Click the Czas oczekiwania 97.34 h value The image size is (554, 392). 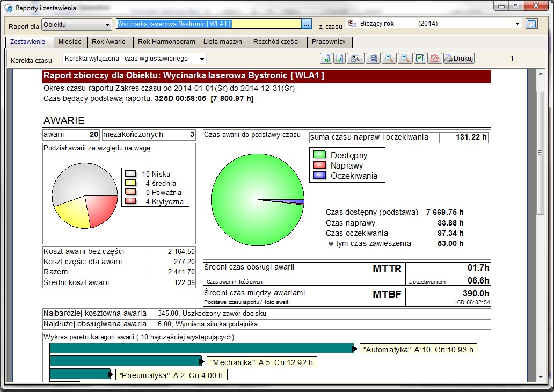pos(450,233)
